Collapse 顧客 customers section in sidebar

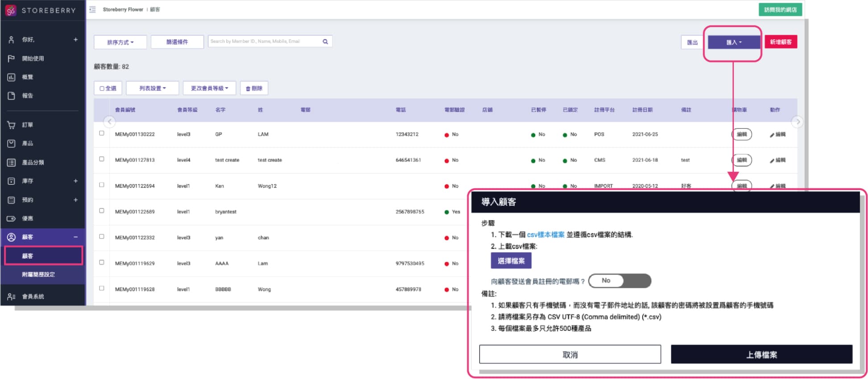coord(76,237)
